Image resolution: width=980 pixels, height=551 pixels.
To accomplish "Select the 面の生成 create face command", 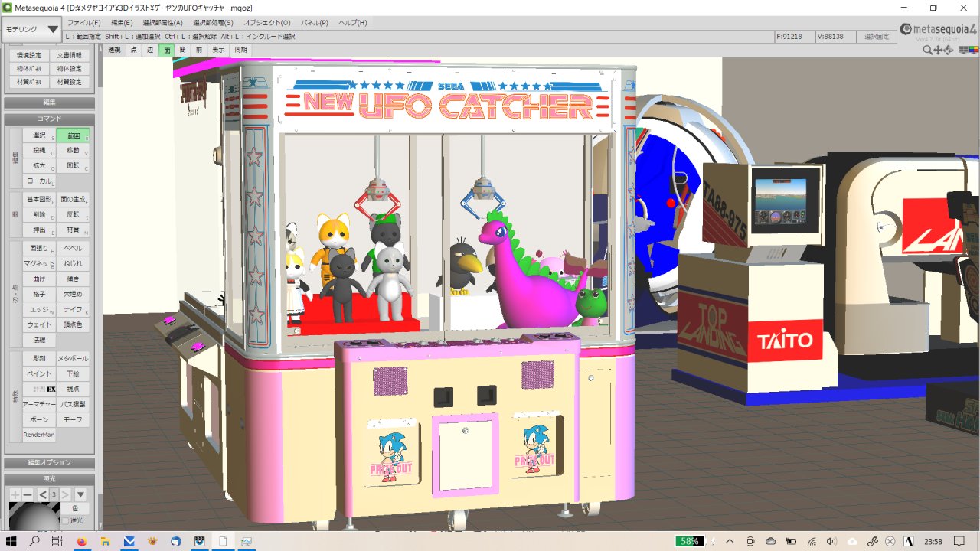I will pos(73,199).
